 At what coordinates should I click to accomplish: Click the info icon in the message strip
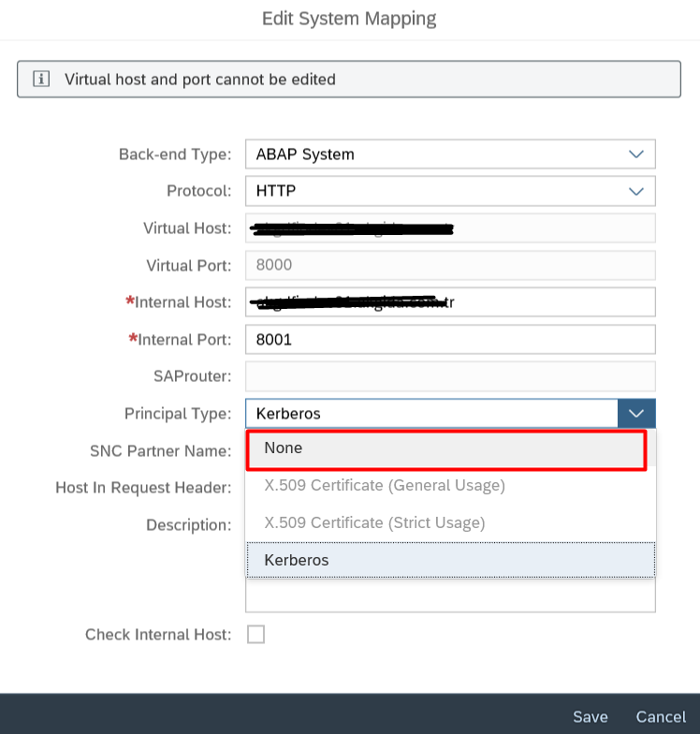click(x=41, y=79)
